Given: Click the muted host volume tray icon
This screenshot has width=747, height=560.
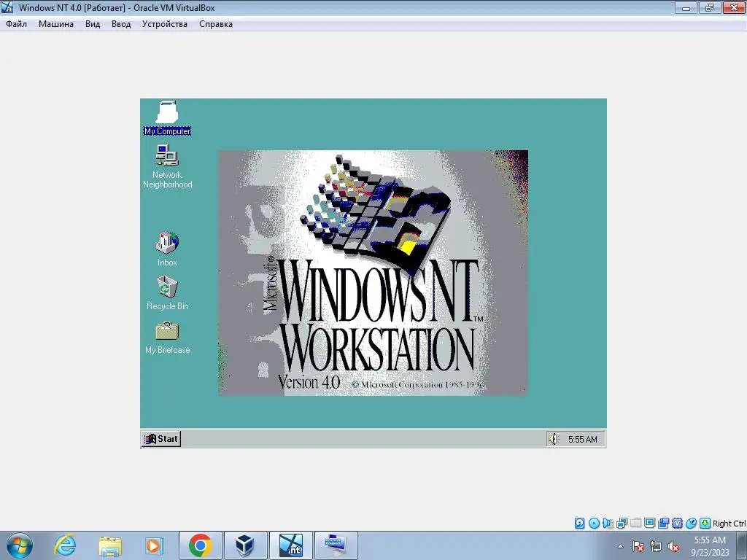Looking at the screenshot, I should point(673,547).
